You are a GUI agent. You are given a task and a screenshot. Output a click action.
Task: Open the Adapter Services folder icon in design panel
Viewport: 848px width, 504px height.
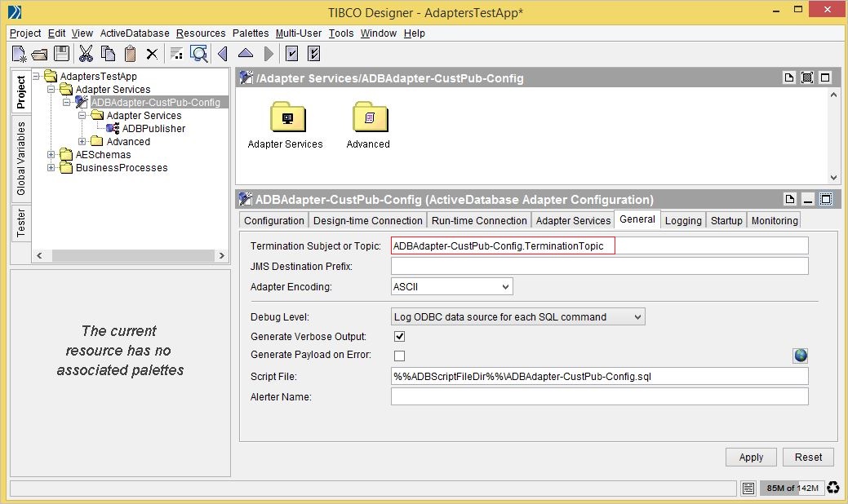point(288,117)
